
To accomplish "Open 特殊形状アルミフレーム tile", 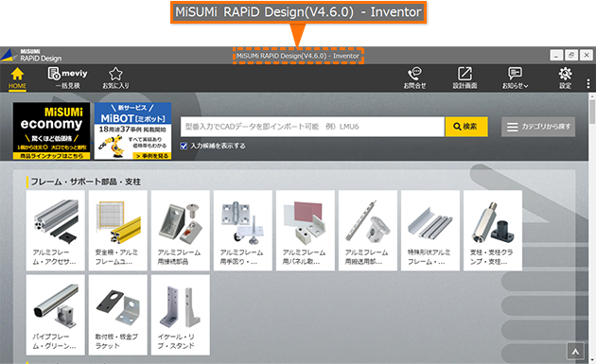I will pyautogui.click(x=430, y=231).
